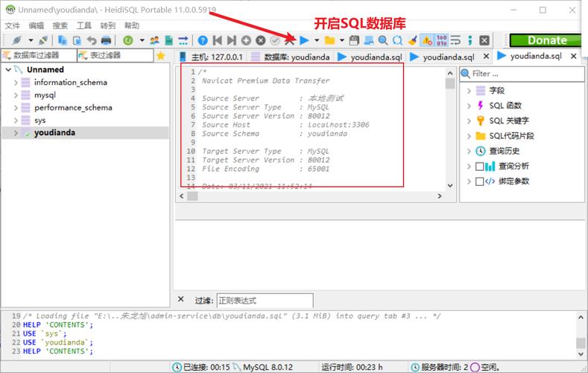Open the 文件 menu
The width and height of the screenshot is (588, 373).
tap(13, 25)
